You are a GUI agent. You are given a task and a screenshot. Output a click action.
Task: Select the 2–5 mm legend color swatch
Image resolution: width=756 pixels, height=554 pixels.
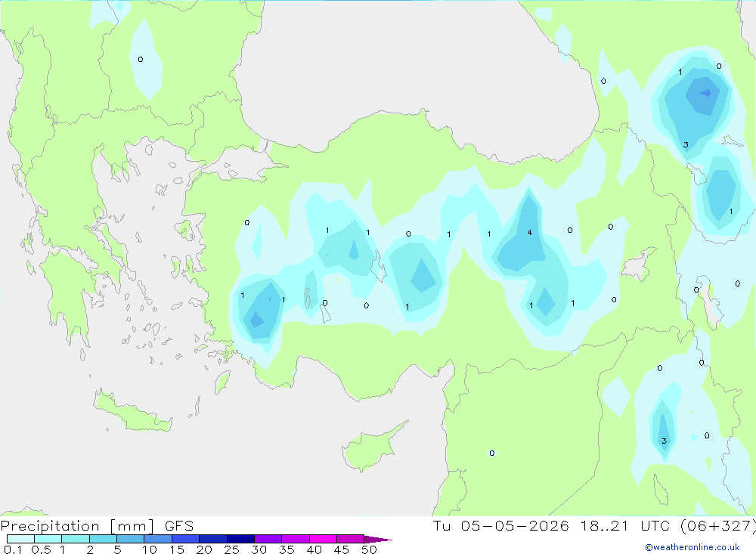[x=103, y=539]
